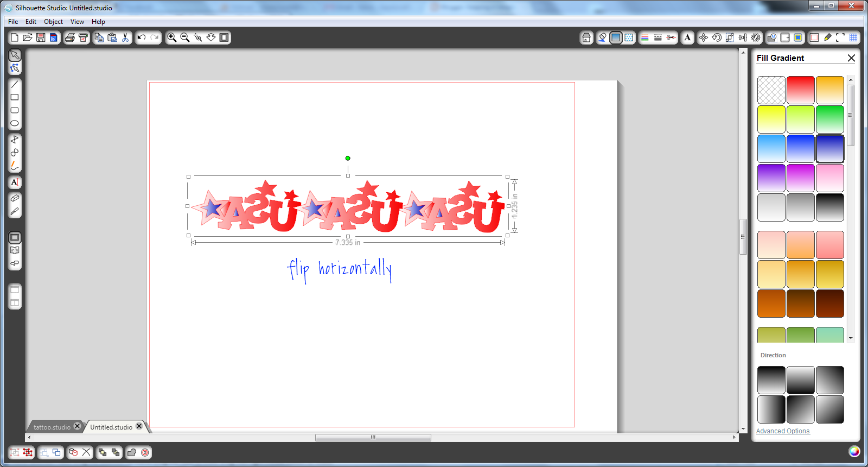
Task: Open the Page settings panel with the red square icon
Action: pyautogui.click(x=814, y=37)
